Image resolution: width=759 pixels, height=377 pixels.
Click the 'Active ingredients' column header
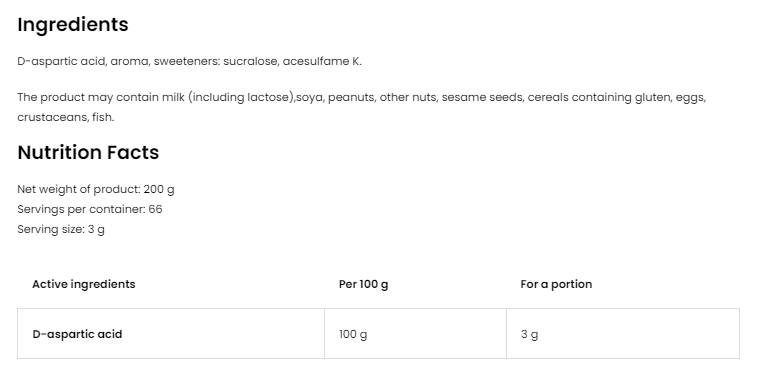84,284
